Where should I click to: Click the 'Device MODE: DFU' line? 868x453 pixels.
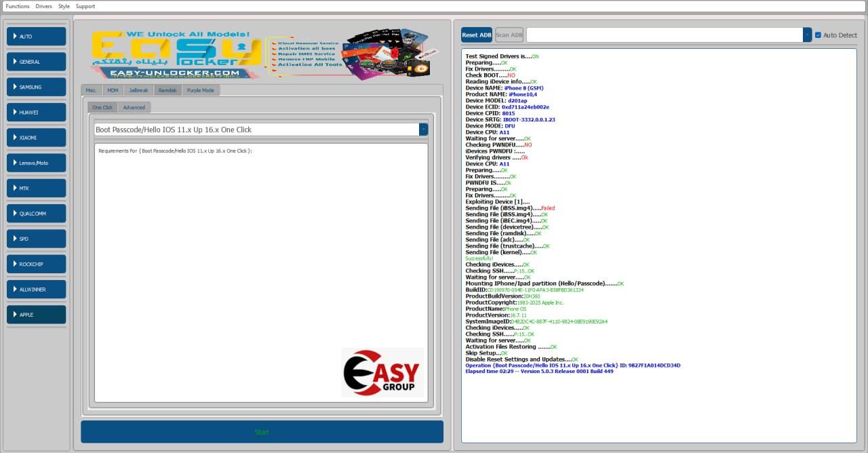click(x=490, y=126)
